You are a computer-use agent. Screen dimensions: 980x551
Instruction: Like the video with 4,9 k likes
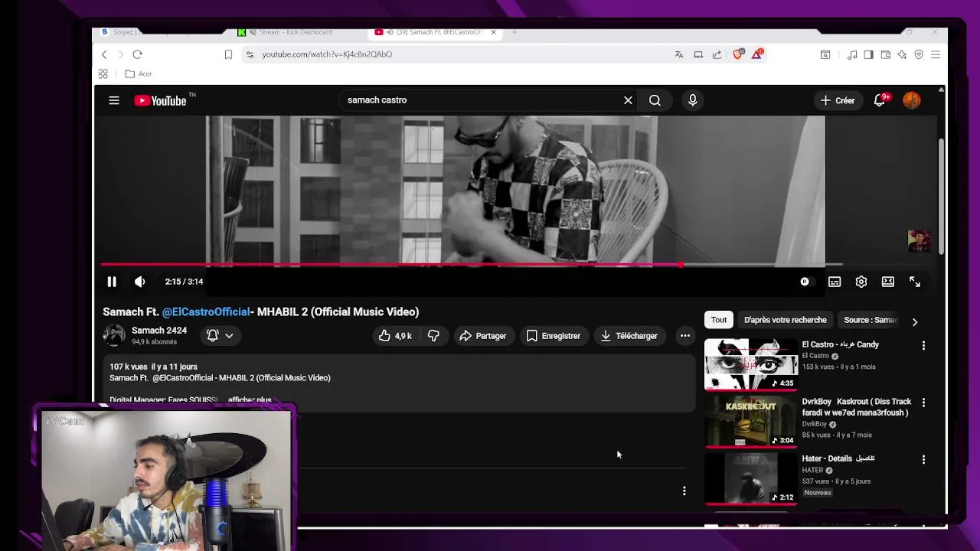395,336
